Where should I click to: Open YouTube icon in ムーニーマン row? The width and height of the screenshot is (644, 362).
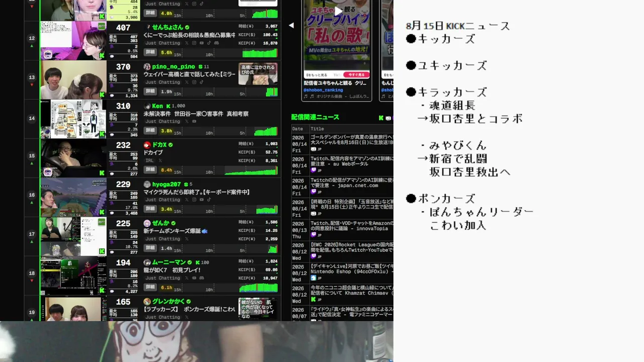tap(194, 279)
